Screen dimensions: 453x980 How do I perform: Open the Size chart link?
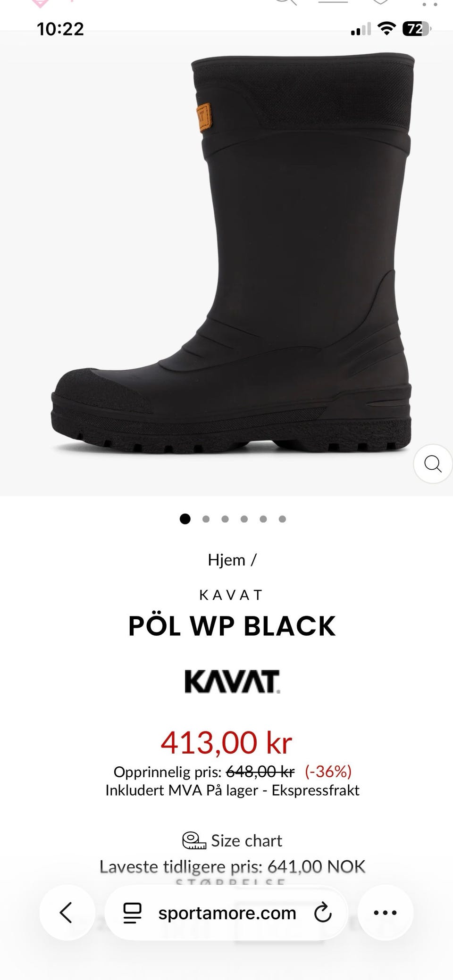[246, 841]
